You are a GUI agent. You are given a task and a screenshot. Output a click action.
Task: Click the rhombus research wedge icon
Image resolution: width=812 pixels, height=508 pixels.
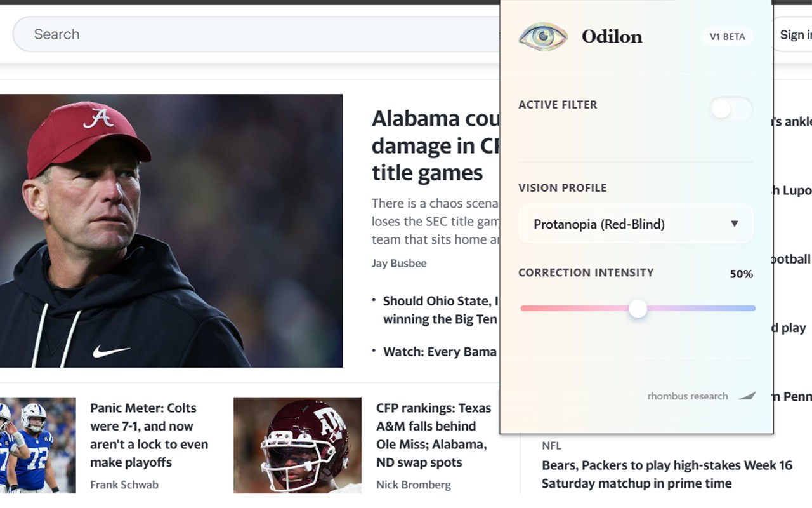click(747, 396)
